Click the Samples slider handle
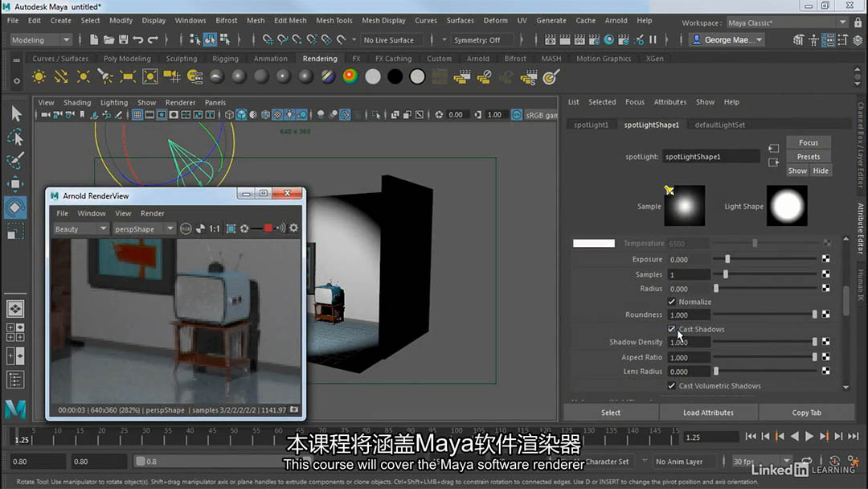This screenshot has height=489, width=868. [726, 274]
